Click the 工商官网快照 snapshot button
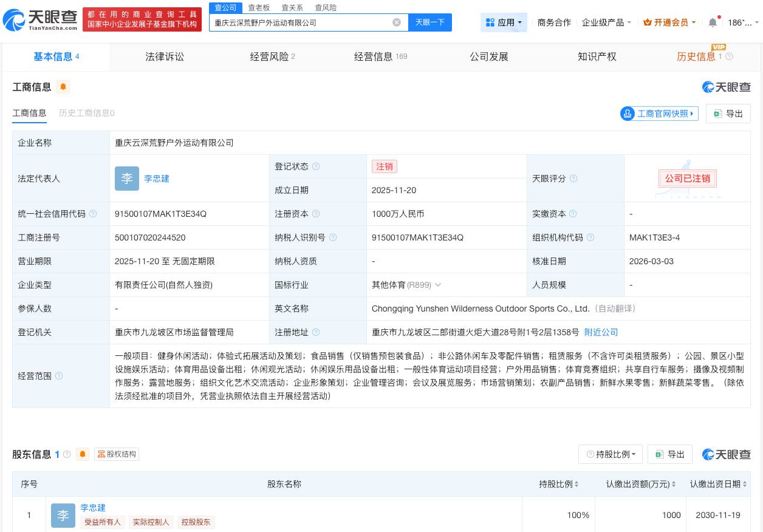Screen dimensions: 763x532 click(x=659, y=114)
